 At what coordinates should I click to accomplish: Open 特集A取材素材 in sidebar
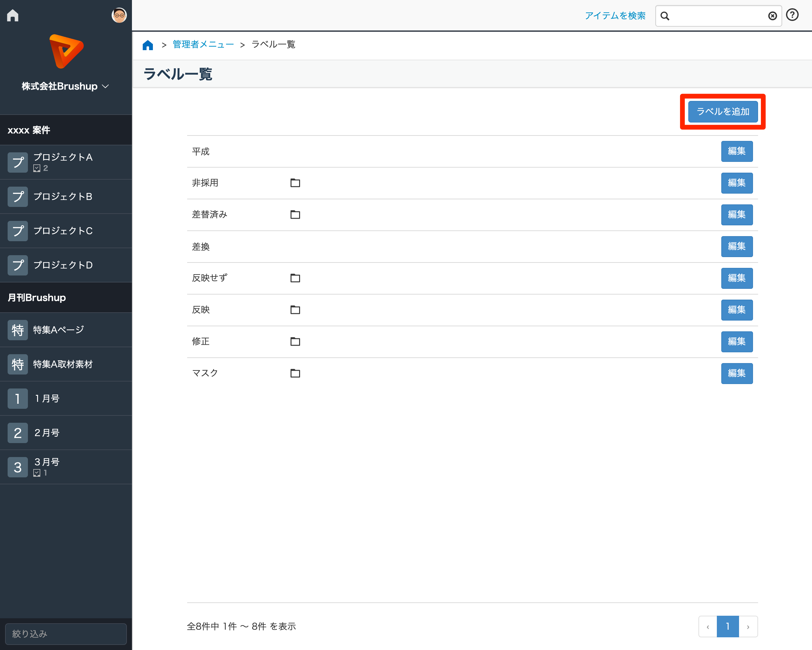62,364
